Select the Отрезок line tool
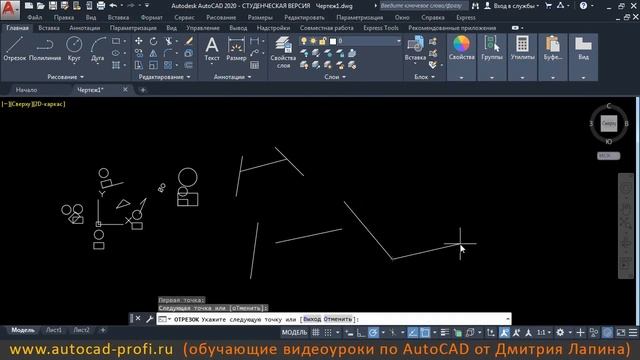 click(x=15, y=49)
